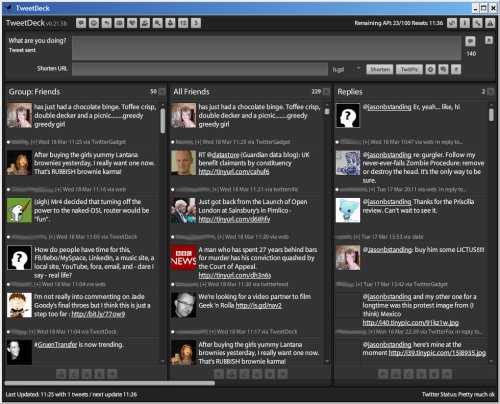
Task: Click [+] on the Tue 17 Mar 13:53 via dabr reply
Action: pos(357,237)
